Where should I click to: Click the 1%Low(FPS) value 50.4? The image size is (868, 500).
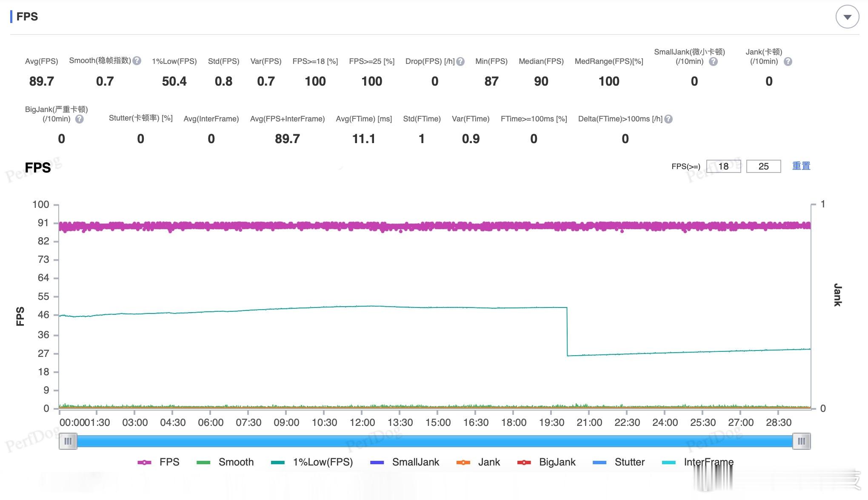click(x=174, y=81)
